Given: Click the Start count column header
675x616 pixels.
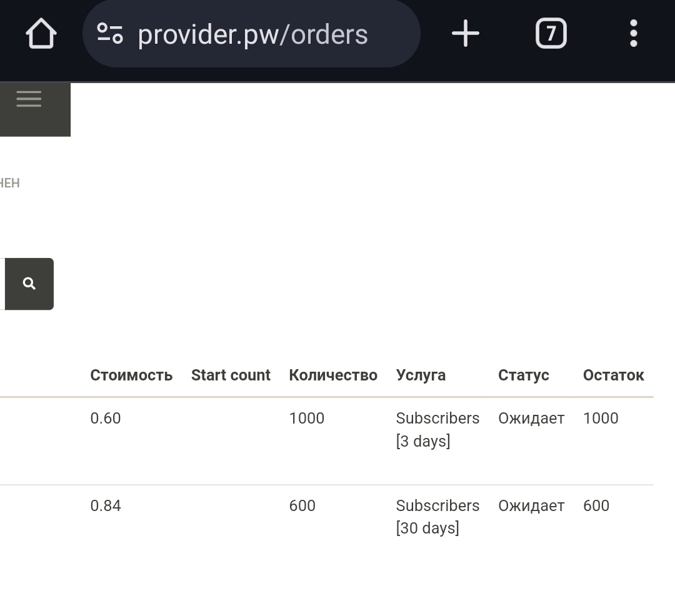Looking at the screenshot, I should (x=231, y=375).
